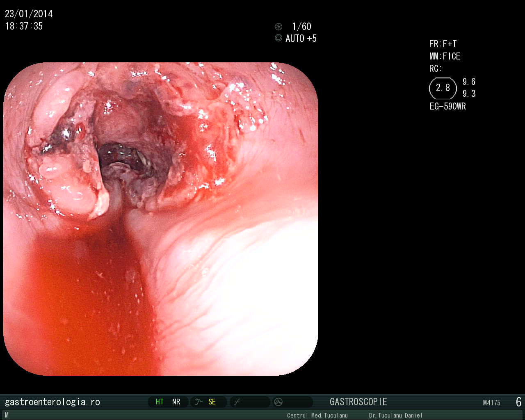This screenshot has width=525, height=420.
Task: Click the dimmed tone-curve icon in the third pill
Action: tap(237, 402)
